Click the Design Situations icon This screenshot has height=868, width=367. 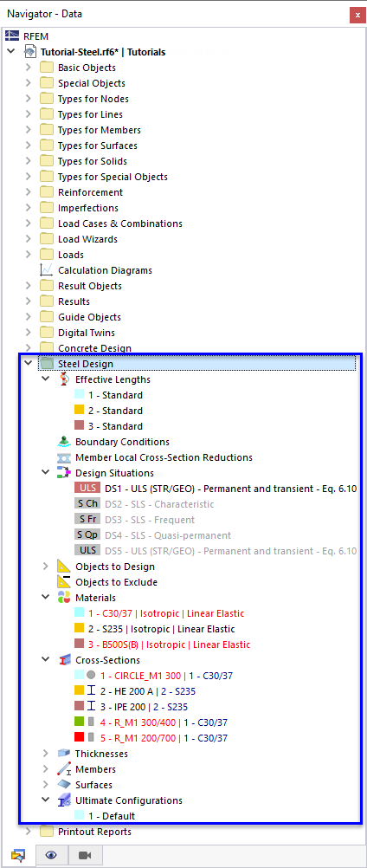[x=65, y=473]
